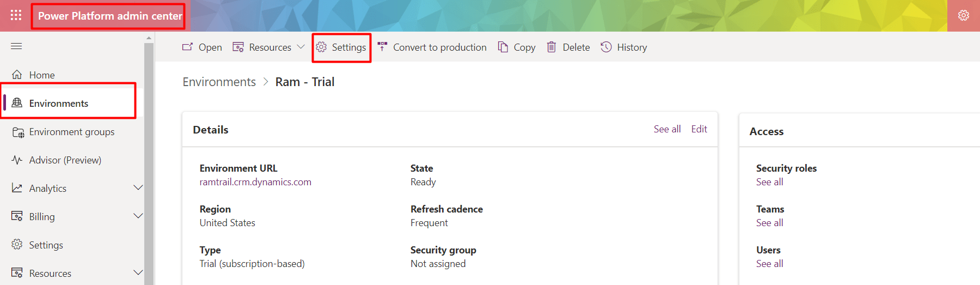Click the Refresh cadence value Frequent
This screenshot has height=285, width=980.
pyautogui.click(x=429, y=223)
